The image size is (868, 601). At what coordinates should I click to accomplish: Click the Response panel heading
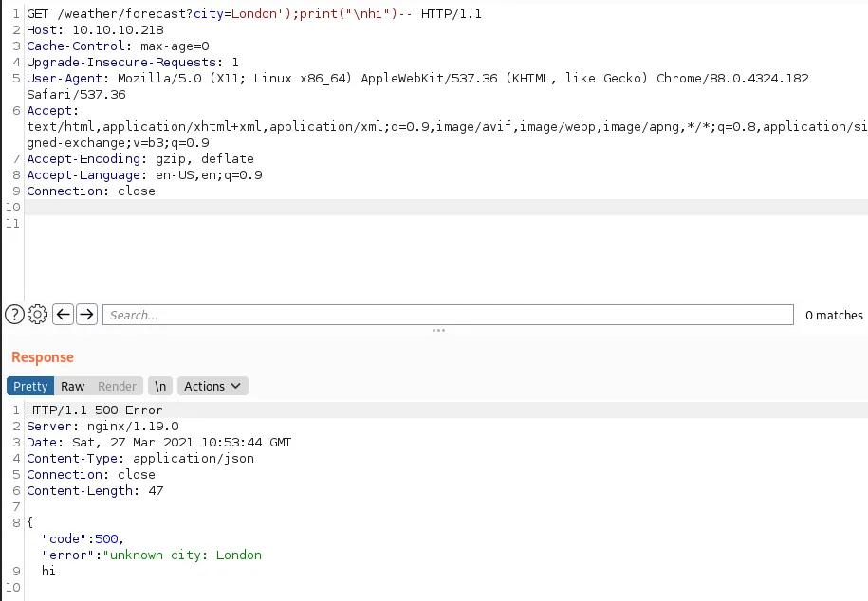(x=43, y=357)
